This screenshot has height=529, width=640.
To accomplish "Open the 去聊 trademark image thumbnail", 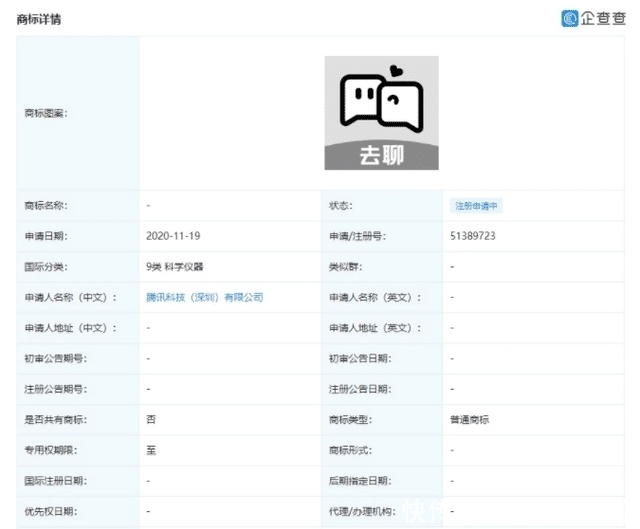I will [381, 113].
